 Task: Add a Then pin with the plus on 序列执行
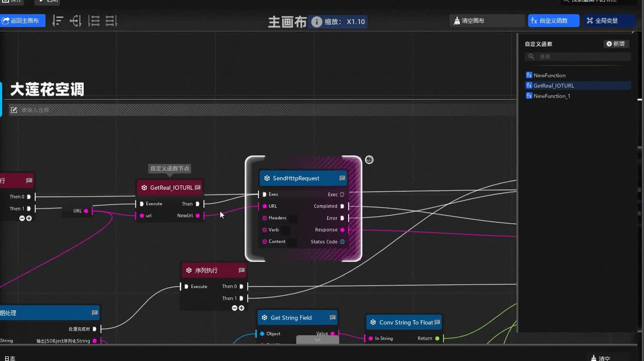pos(241,308)
